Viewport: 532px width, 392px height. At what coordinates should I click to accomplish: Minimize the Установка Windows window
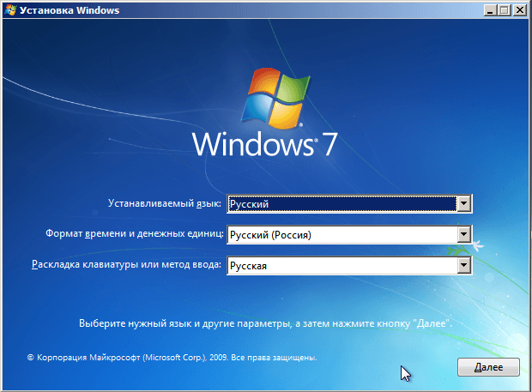[490, 9]
